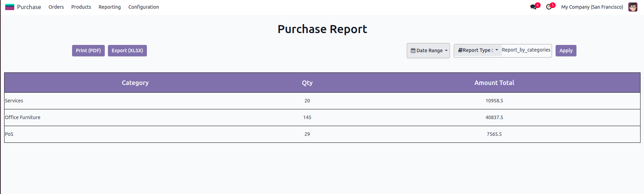The width and height of the screenshot is (644, 194).
Task: Open the conversations chat bubble icon
Action: coord(533,7)
